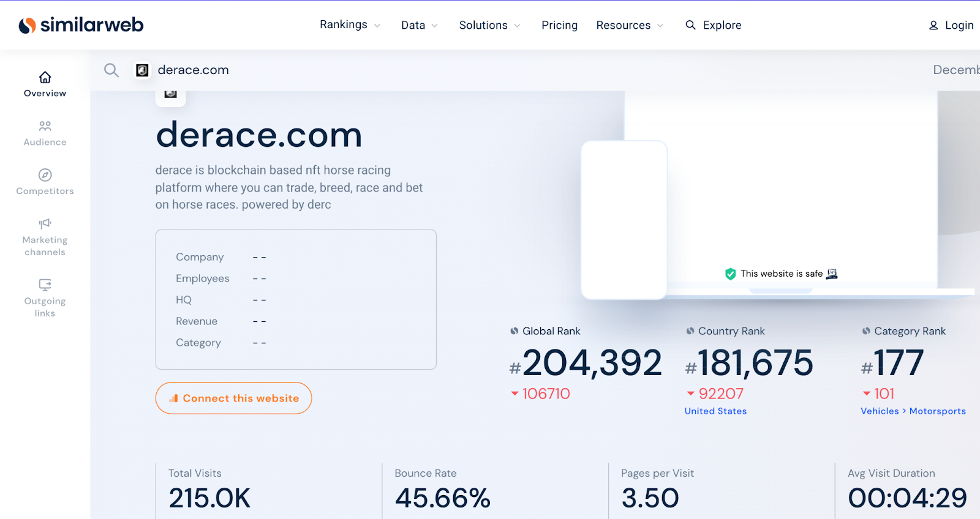
Task: Click the icon after 'This website is safe'
Action: click(x=832, y=274)
